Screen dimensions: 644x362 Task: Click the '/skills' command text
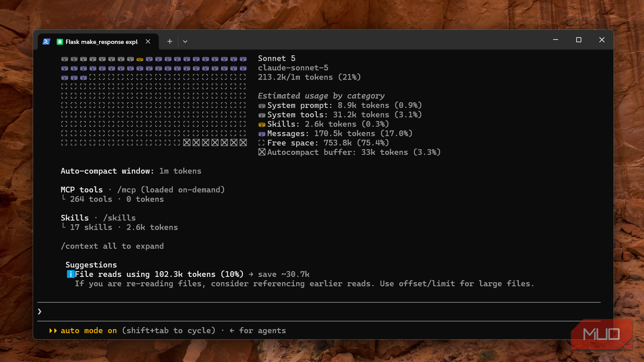tap(119, 218)
